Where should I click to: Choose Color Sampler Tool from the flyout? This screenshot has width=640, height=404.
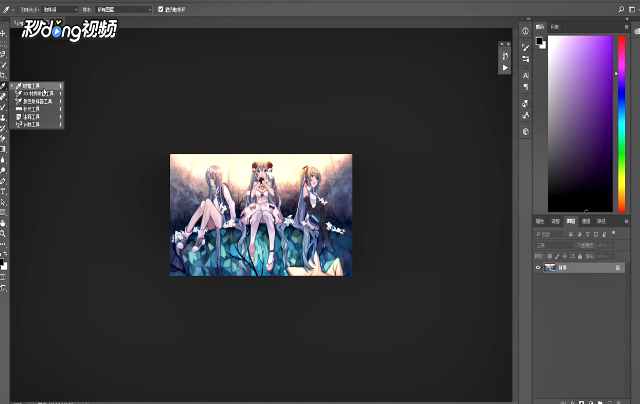37,101
